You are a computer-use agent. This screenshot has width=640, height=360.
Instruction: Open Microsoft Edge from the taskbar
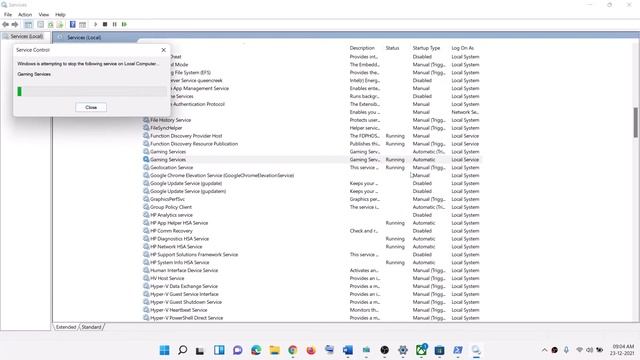[x=256, y=350]
